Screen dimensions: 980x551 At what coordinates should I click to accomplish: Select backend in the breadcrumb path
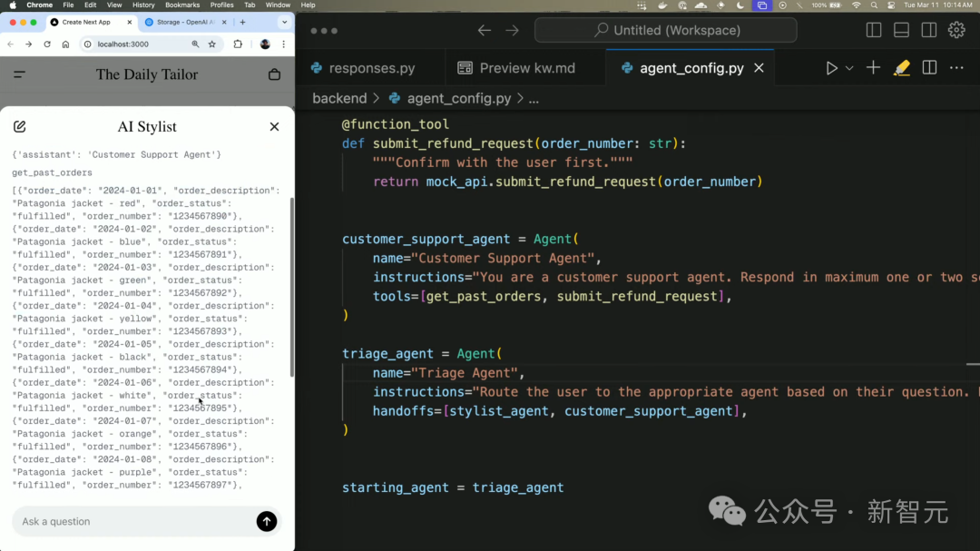pos(339,97)
